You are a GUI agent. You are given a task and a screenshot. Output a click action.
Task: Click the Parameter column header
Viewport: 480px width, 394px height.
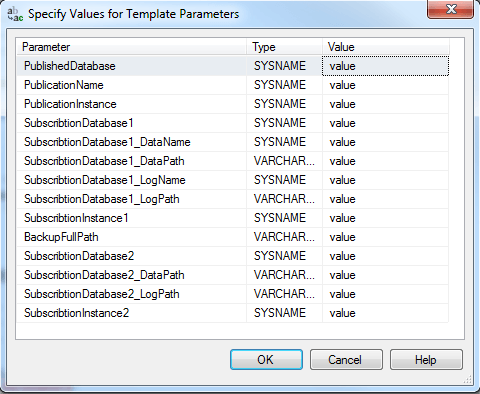(132, 47)
